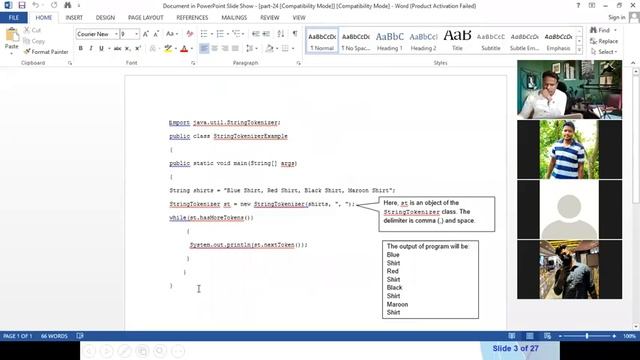
Task: Redo the action from Quick Access toolbar
Action: pos(54,5)
